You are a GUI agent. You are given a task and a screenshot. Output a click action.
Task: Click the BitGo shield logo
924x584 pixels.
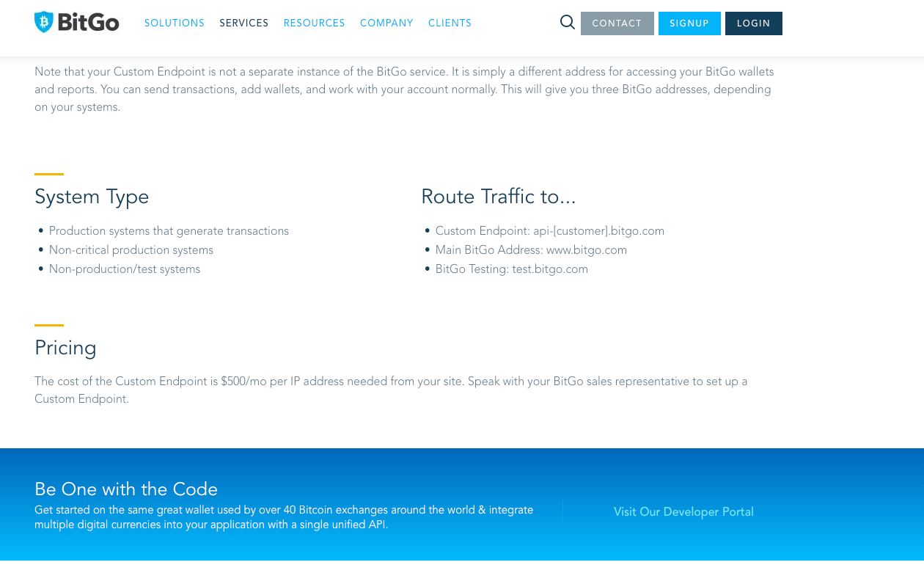(x=76, y=23)
